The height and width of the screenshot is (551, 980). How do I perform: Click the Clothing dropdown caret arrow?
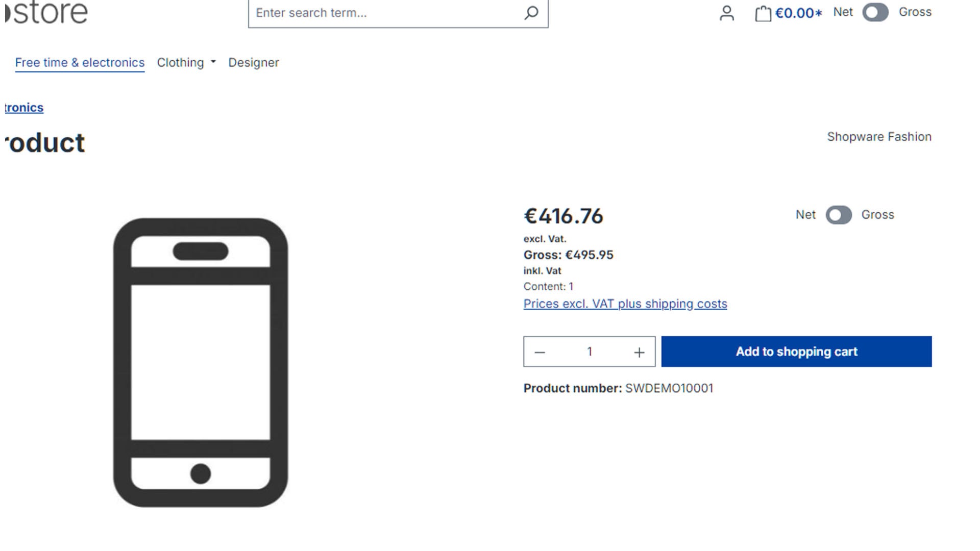[x=213, y=62]
